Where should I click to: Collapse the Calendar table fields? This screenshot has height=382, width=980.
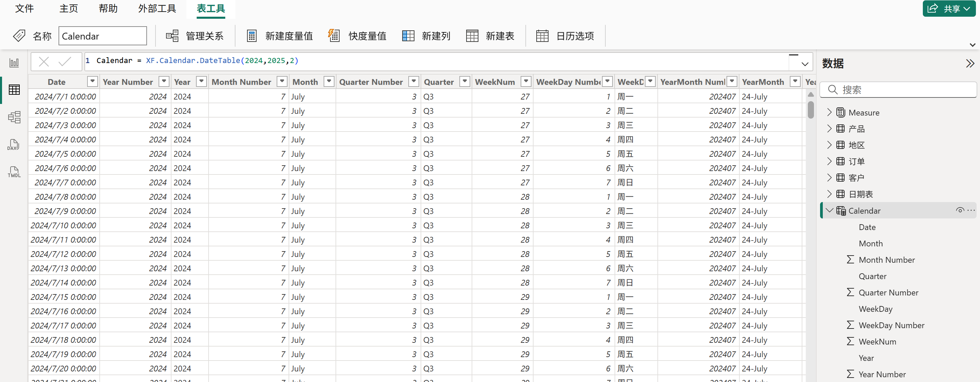click(x=829, y=210)
